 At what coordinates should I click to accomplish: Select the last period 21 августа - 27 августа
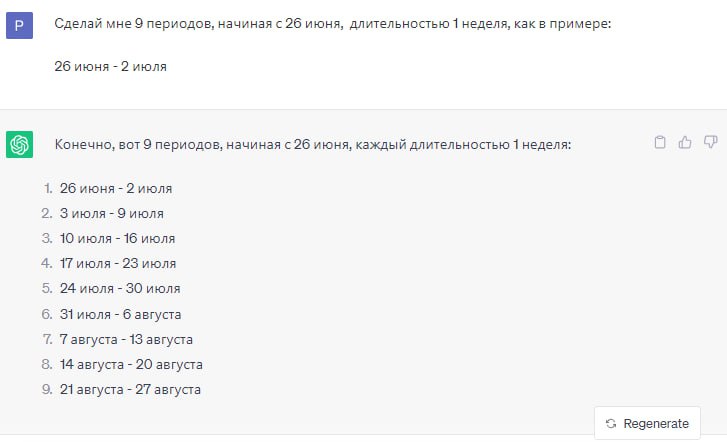(130, 389)
